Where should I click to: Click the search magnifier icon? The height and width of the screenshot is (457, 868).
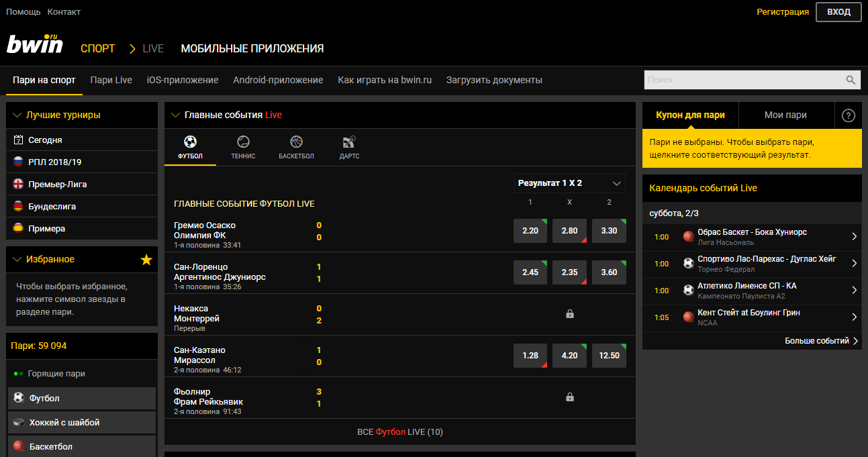coord(851,80)
